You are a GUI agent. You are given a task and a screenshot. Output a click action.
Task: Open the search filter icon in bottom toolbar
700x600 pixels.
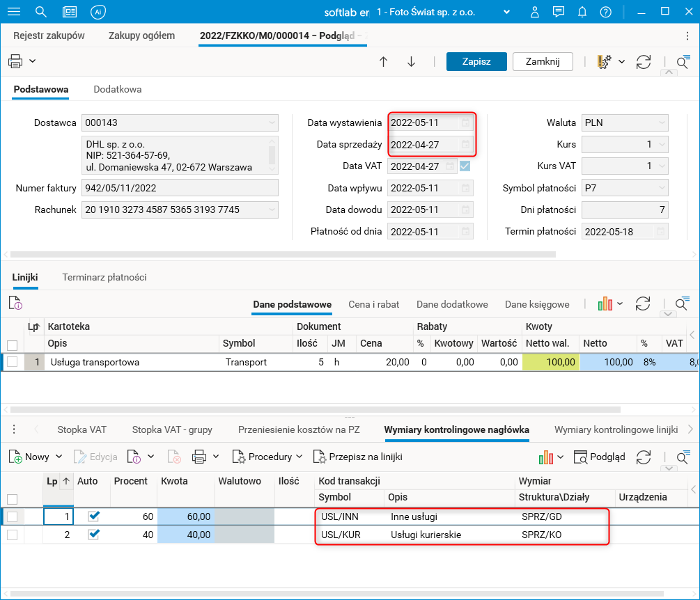(683, 457)
